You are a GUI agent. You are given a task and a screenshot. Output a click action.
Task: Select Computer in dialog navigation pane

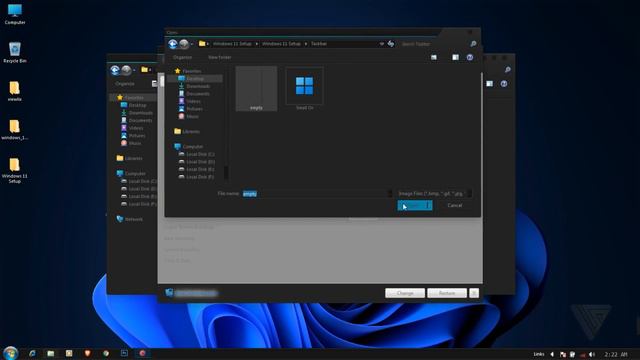point(189,147)
